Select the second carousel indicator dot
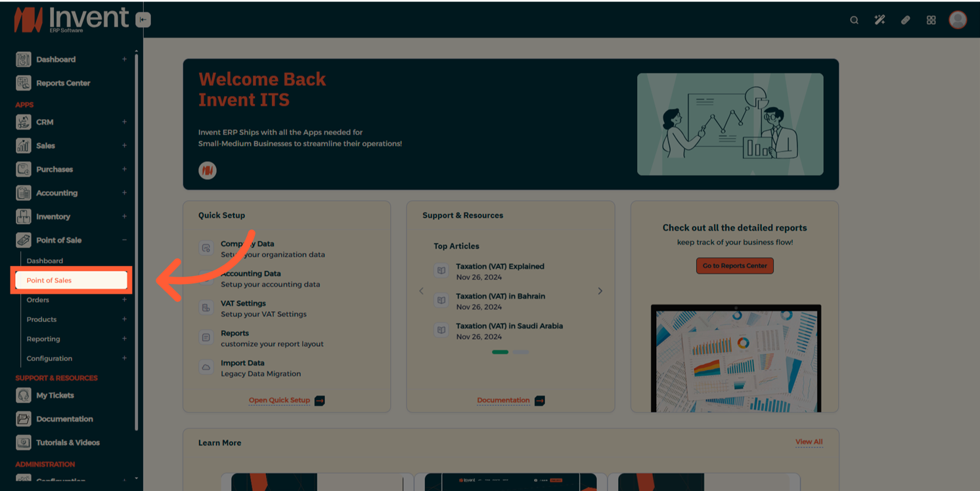 [521, 352]
